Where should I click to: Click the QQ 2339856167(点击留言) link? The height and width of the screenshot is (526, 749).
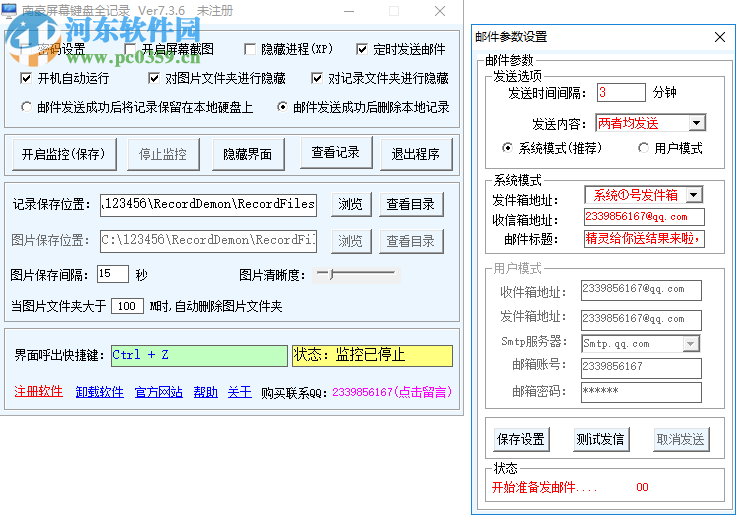pos(392,392)
